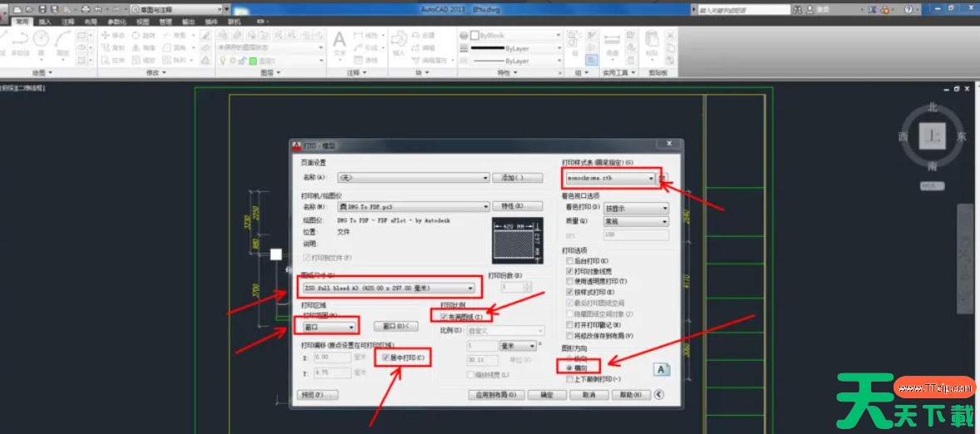Click the green layer color swatch
Viewport: 980px width, 434px height.
[253, 61]
